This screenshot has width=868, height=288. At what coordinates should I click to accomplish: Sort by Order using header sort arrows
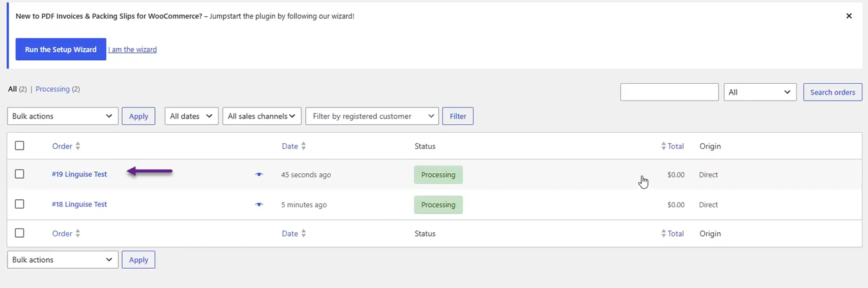(x=78, y=146)
